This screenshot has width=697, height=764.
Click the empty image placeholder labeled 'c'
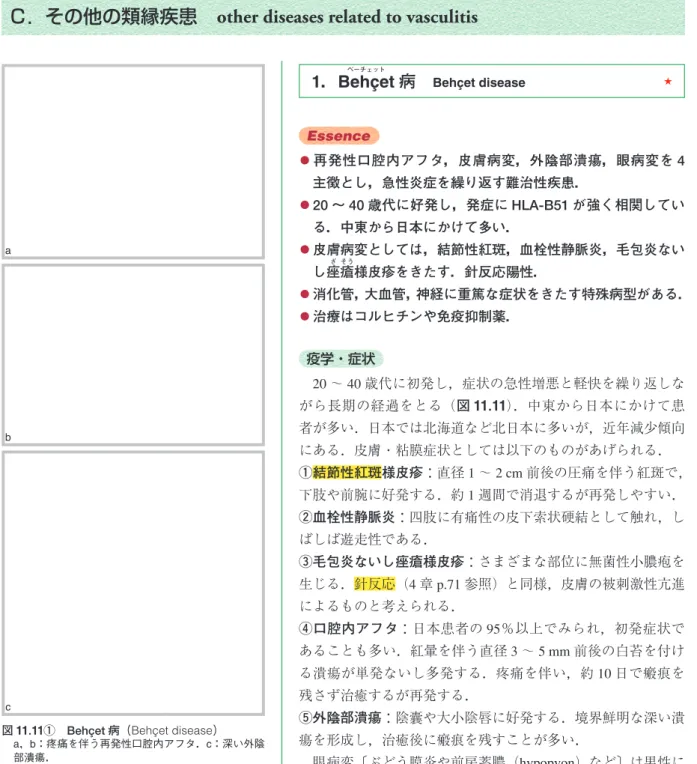134,583
